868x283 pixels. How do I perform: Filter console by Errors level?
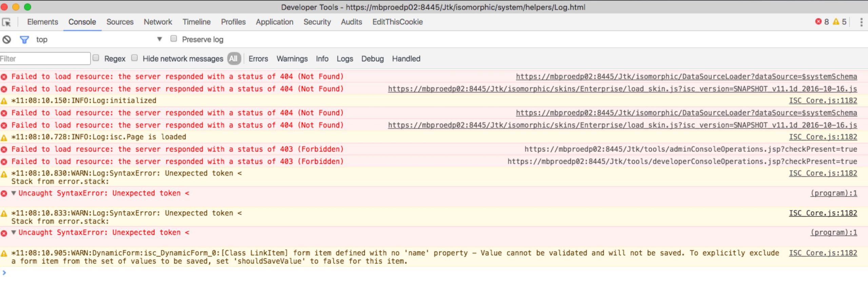[x=258, y=59]
